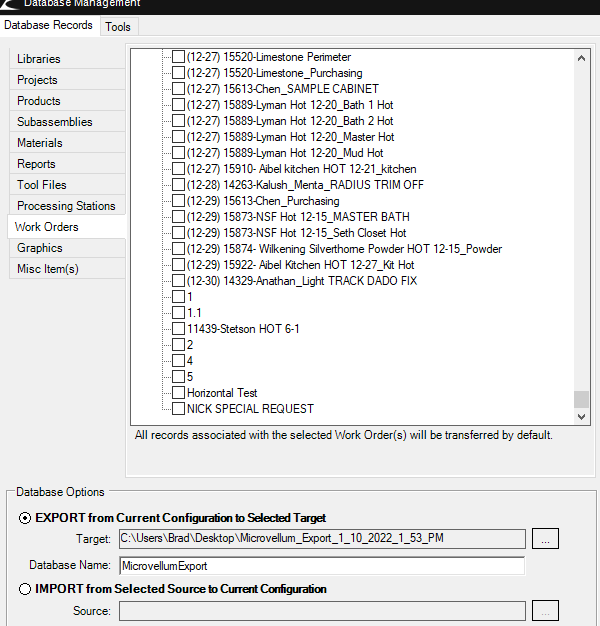Open the Reports category
This screenshot has height=626, width=600.
point(67,164)
